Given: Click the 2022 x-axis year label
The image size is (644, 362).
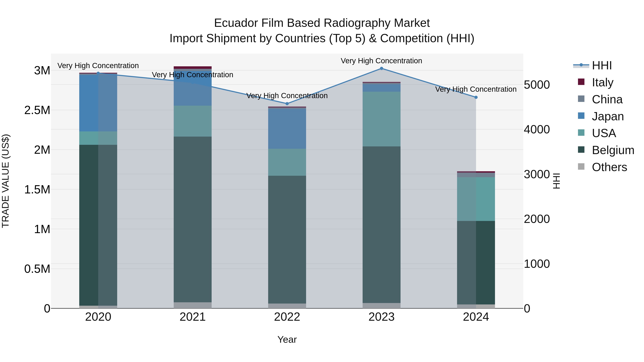Looking at the screenshot, I should [287, 317].
